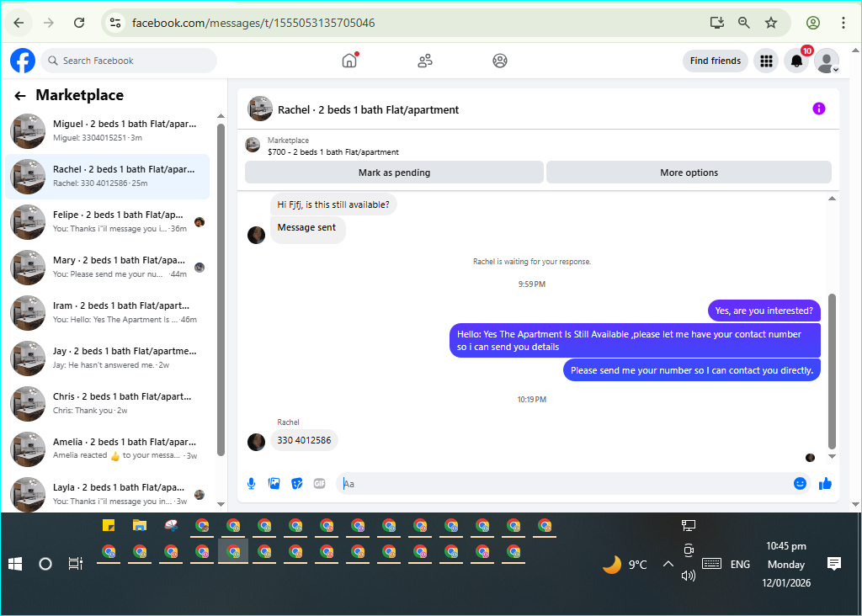Click Rachel's avatar in chat header
Screen dimensions: 862x616
[260, 109]
